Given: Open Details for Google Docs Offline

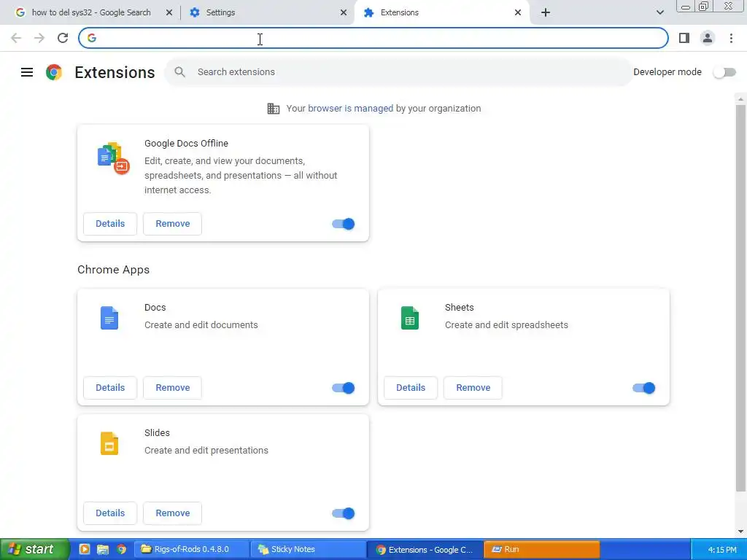Looking at the screenshot, I should click(110, 224).
